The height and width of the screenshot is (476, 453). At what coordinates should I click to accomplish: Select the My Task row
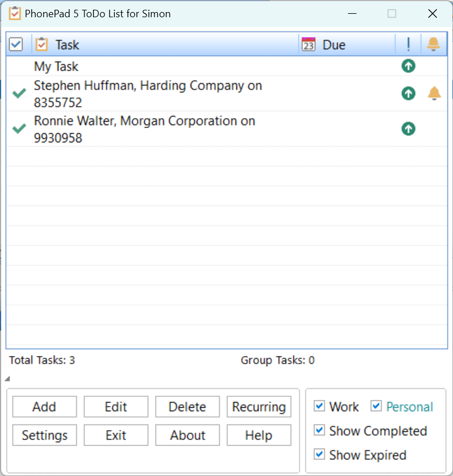[226, 66]
